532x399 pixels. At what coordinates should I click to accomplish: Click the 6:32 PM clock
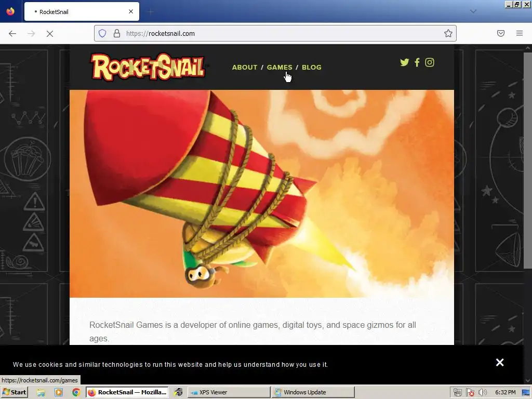point(505,392)
